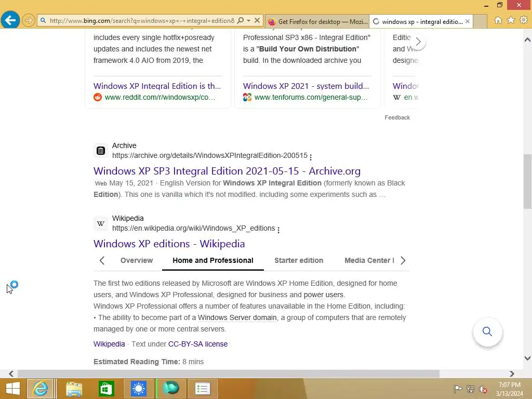Image resolution: width=532 pixels, height=399 pixels.
Task: Select the Media Center tab
Action: coord(369,260)
